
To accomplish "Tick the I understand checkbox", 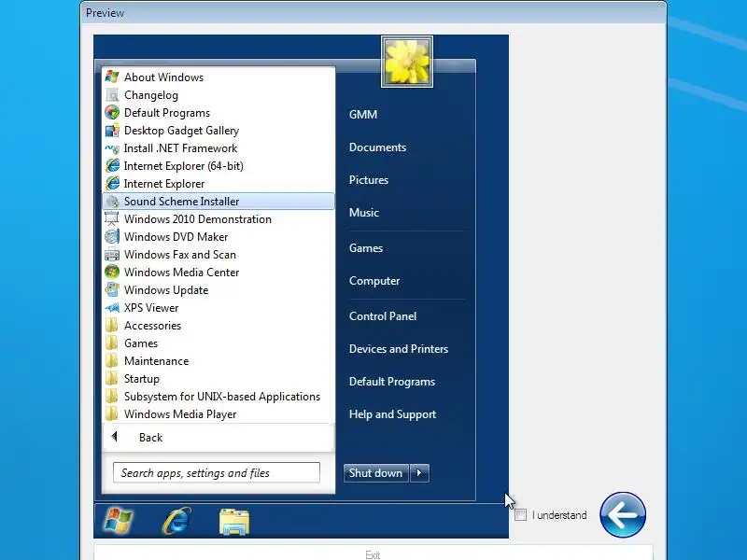I will pyautogui.click(x=521, y=515).
